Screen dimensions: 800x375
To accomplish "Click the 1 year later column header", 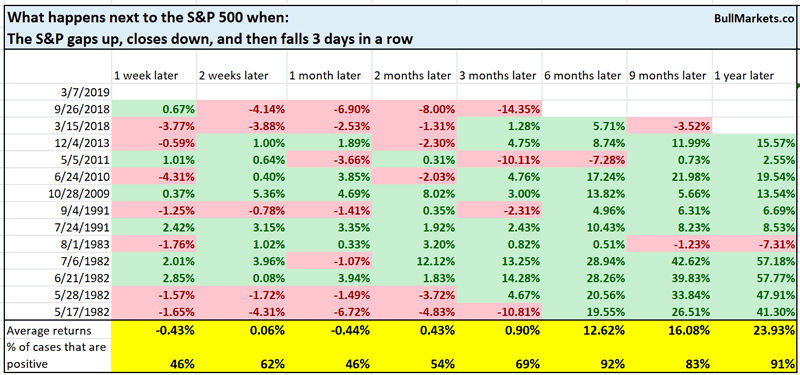I will tap(752, 76).
